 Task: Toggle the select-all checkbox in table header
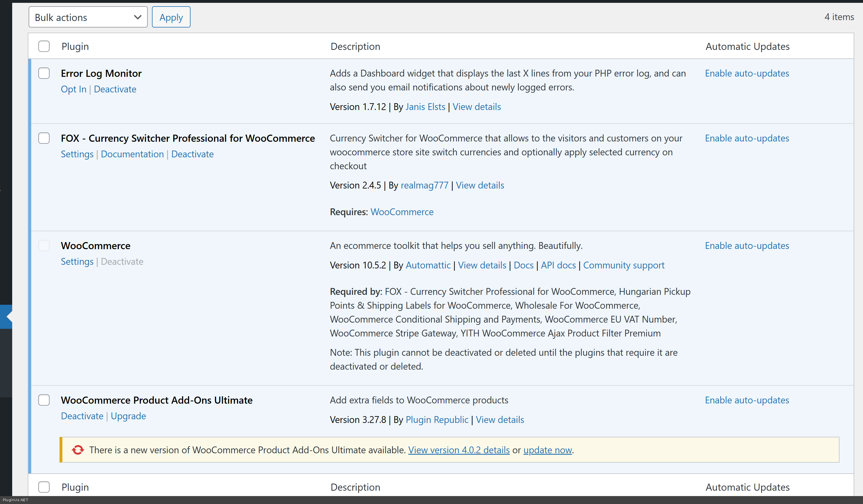(x=44, y=46)
